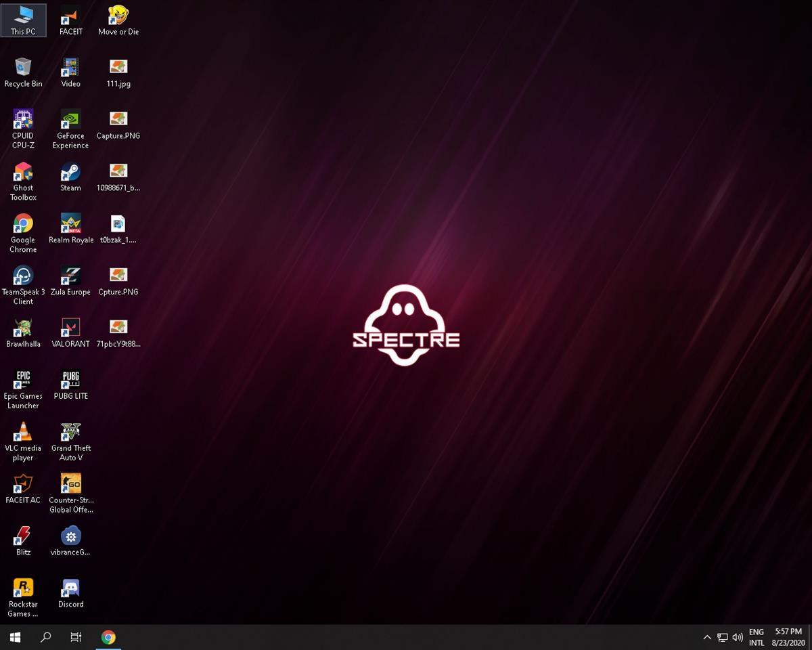The height and width of the screenshot is (650, 812).
Task: Select the Rockstar Games launcher icon
Action: click(x=23, y=597)
